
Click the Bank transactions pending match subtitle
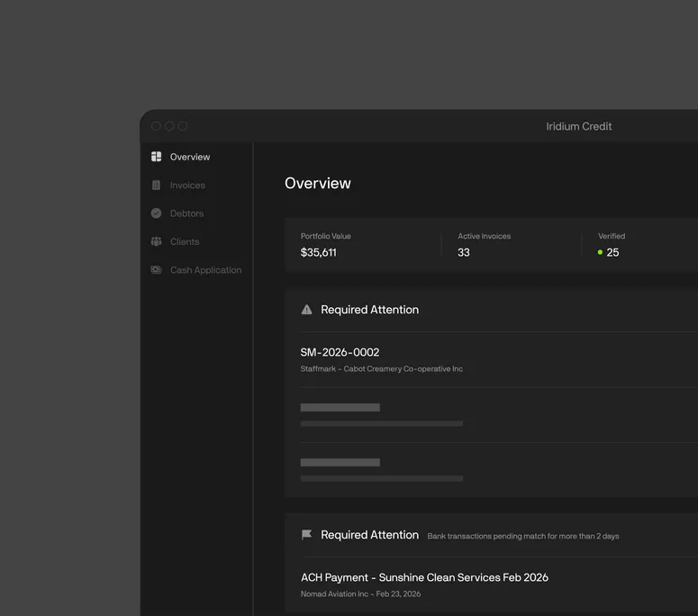pos(523,536)
